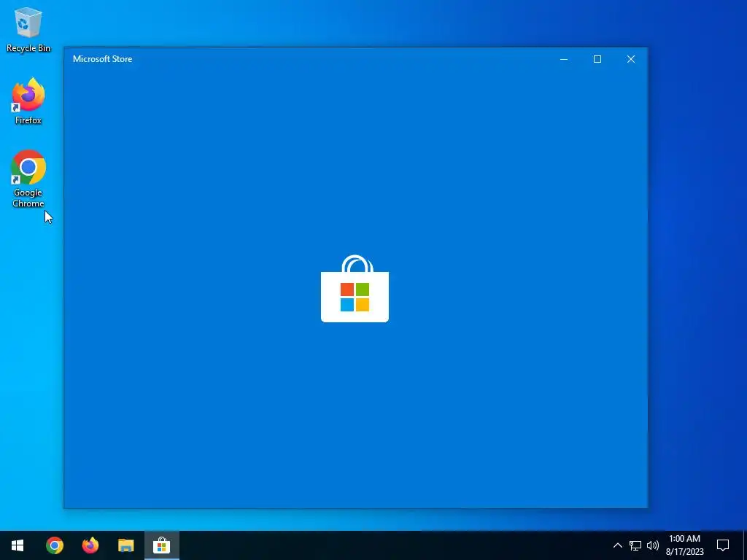Launch Firefox from the taskbar

pyautogui.click(x=90, y=545)
